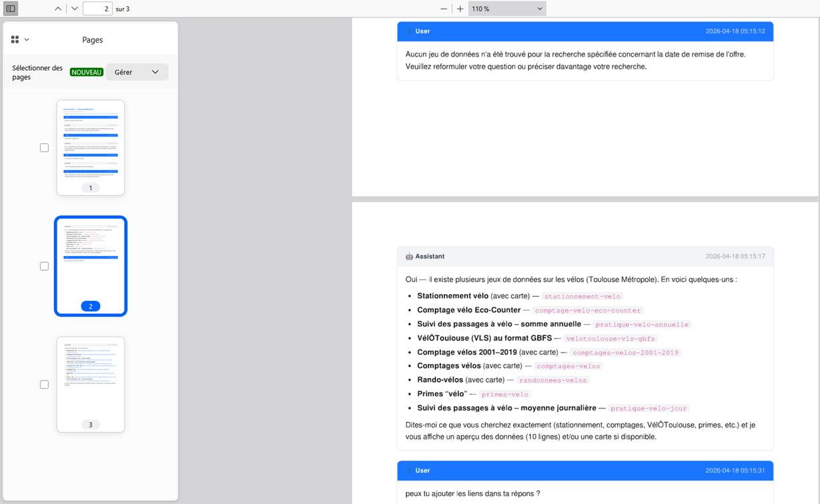Go to the previous page with the up arrow

tap(58, 9)
